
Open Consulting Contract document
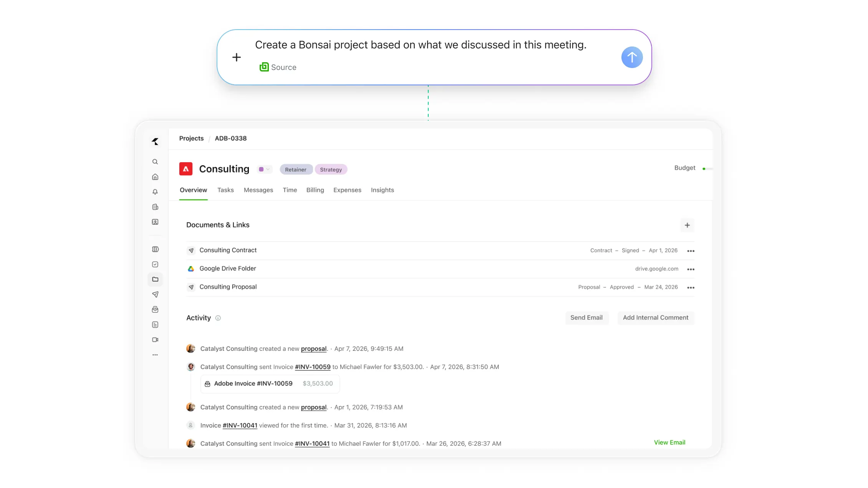coord(228,250)
